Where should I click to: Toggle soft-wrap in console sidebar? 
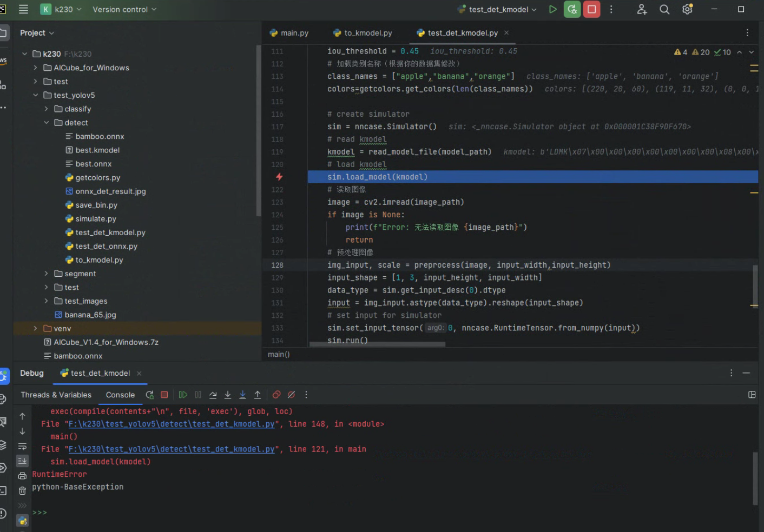click(x=22, y=446)
